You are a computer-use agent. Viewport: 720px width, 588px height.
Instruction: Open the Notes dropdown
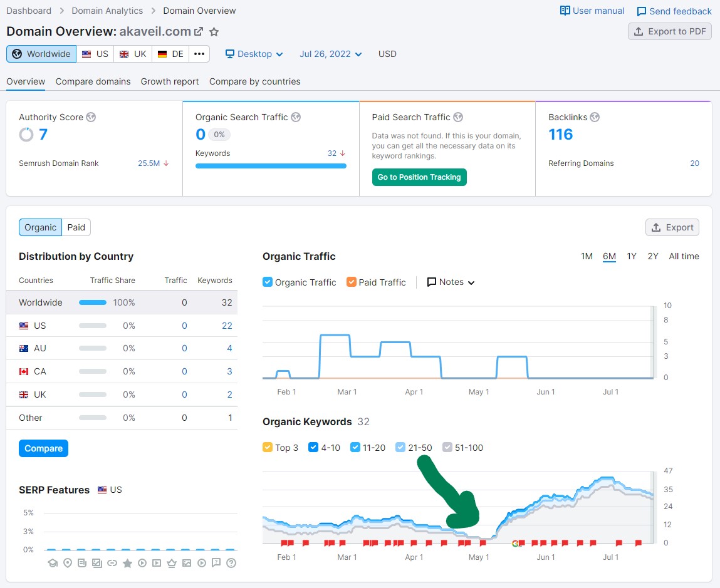(x=451, y=282)
